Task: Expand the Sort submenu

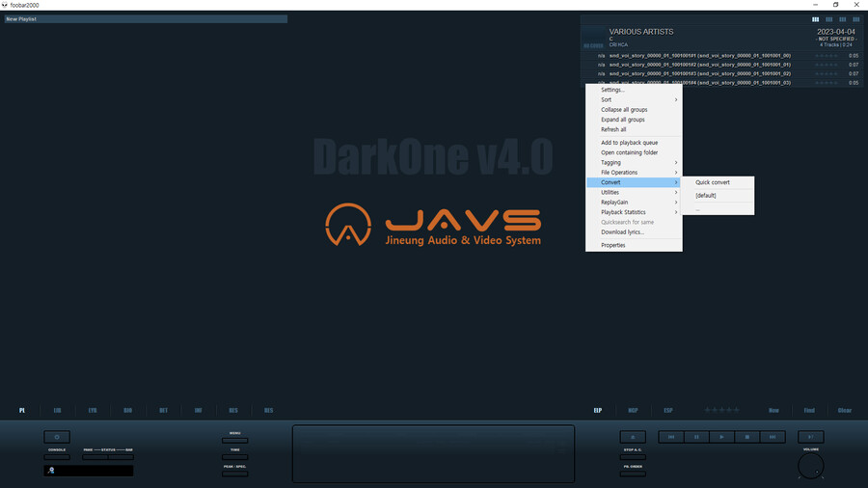Action: pyautogui.click(x=634, y=99)
